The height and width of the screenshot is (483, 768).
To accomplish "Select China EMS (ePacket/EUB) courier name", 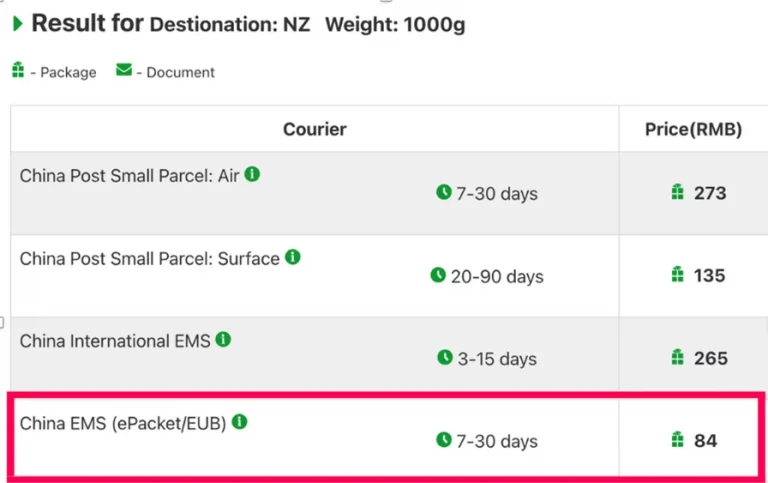I will (x=123, y=424).
